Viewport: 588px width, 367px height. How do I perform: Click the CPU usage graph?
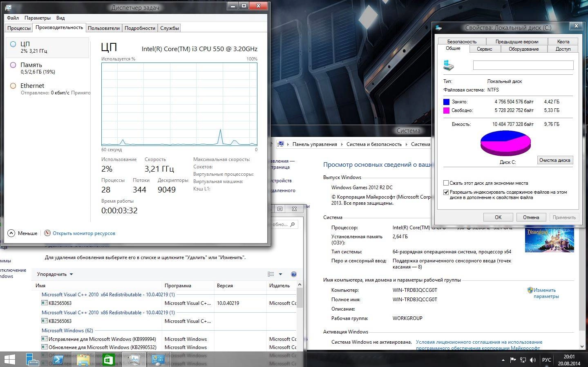tap(179, 104)
